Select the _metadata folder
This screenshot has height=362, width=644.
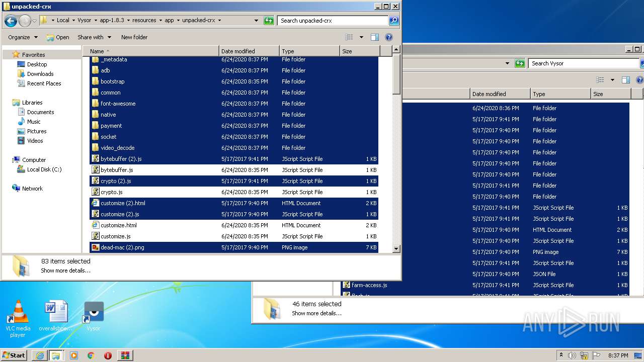(x=234, y=59)
